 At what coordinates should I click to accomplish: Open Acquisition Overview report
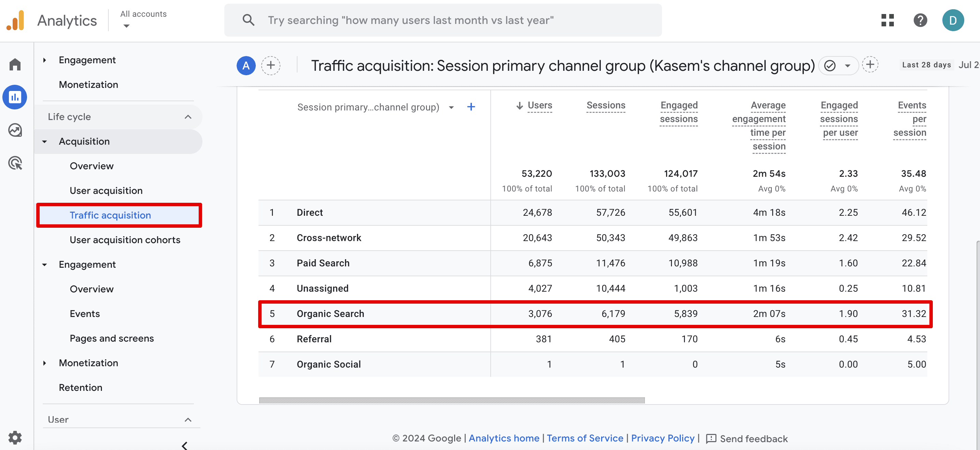[91, 166]
